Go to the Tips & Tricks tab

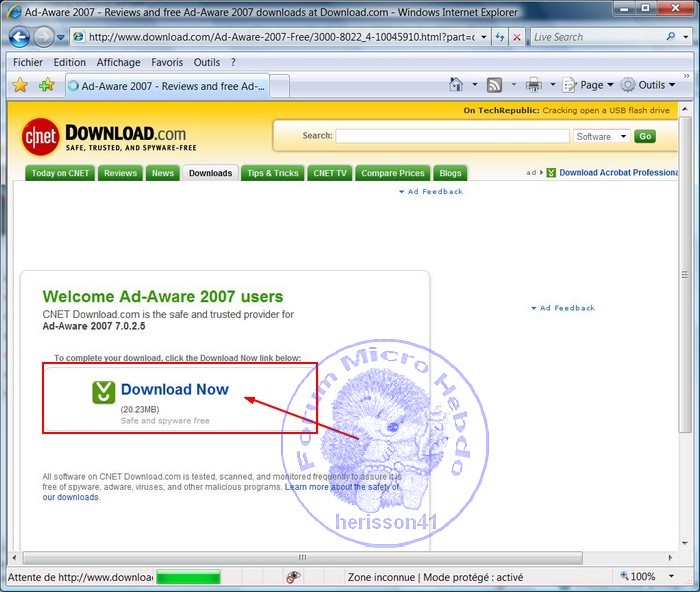(x=273, y=173)
